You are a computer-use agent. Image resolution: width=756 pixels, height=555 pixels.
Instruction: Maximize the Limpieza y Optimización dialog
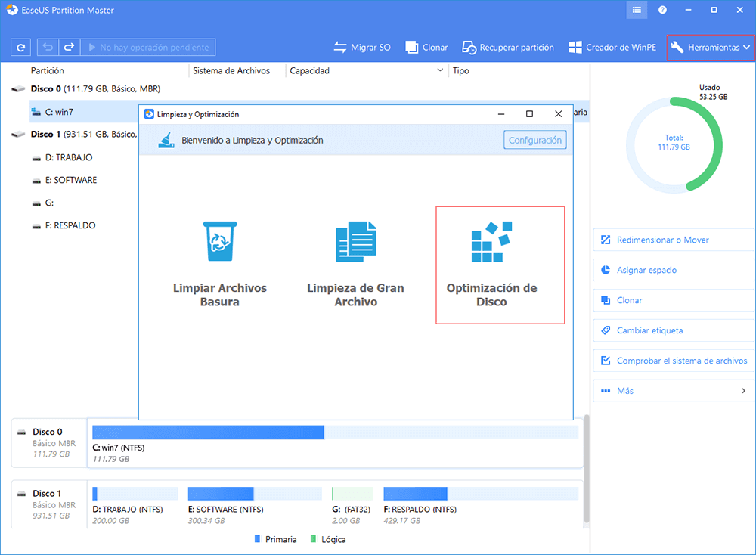[529, 114]
